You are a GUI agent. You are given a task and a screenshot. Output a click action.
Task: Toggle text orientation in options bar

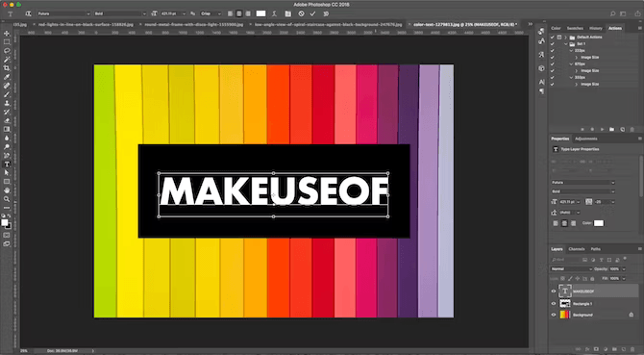point(28,13)
